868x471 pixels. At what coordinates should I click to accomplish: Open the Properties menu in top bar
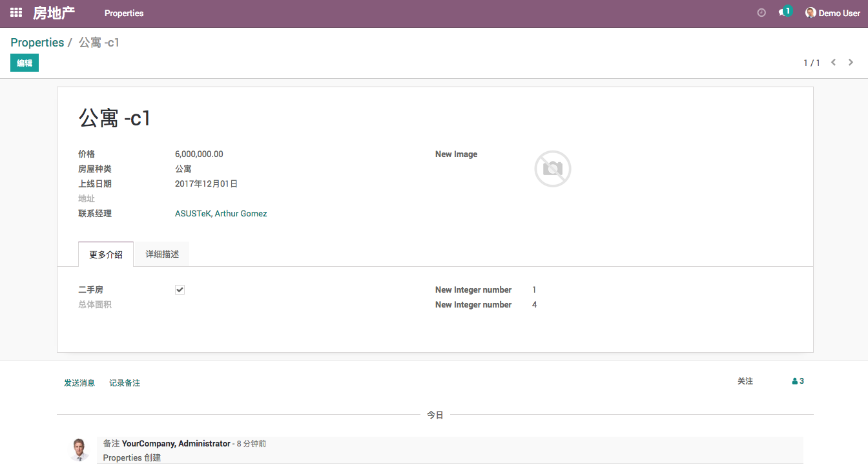pos(124,13)
